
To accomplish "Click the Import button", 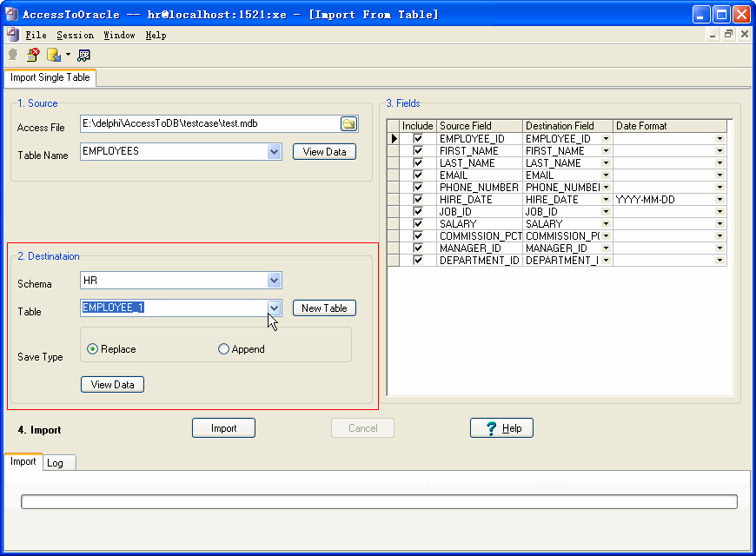I will tap(223, 428).
